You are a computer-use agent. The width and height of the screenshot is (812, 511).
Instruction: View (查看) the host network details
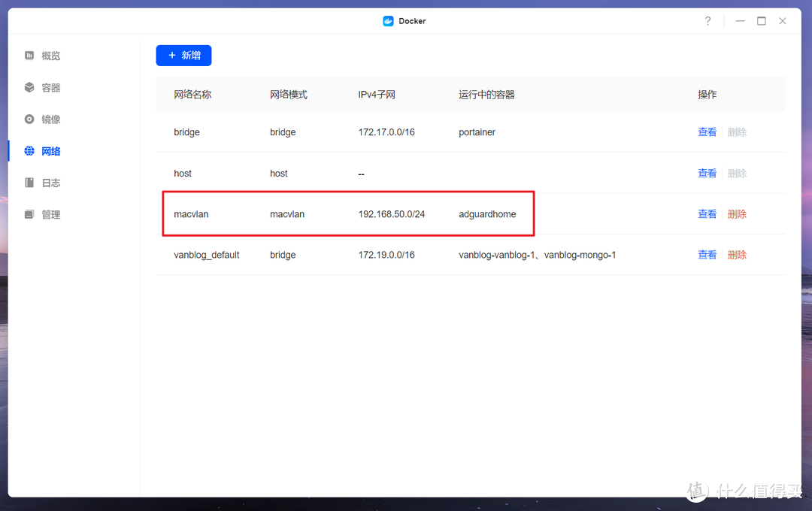point(707,173)
